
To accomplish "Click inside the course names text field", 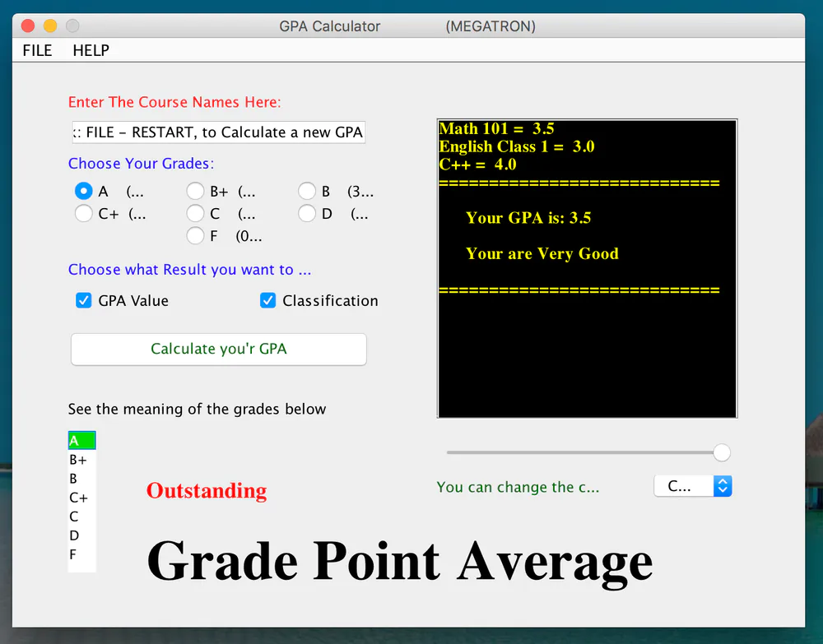I will tap(218, 132).
